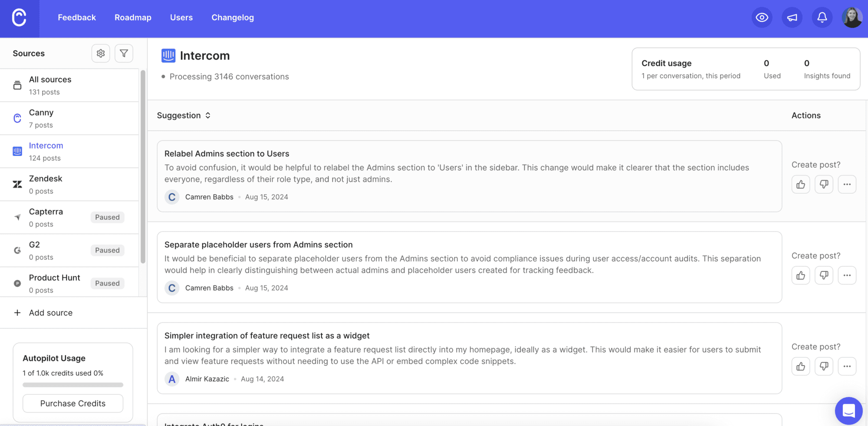The image size is (868, 426).
Task: Click the Intercom logo in page heading
Action: (x=168, y=56)
